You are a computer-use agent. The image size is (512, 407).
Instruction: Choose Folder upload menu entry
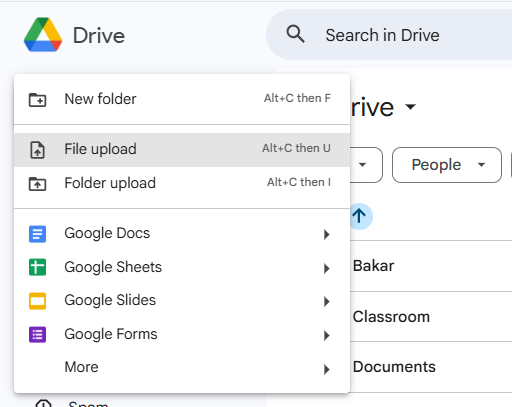[x=182, y=183]
